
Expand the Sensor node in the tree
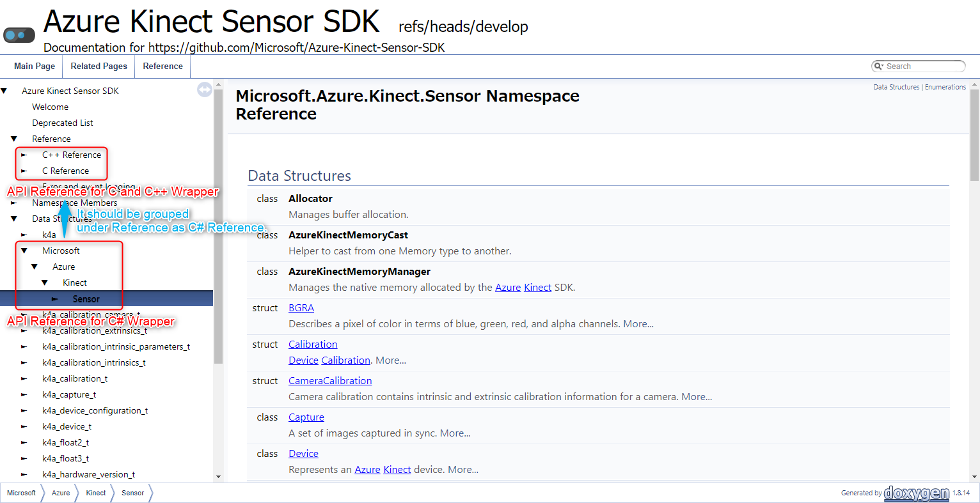(x=54, y=298)
